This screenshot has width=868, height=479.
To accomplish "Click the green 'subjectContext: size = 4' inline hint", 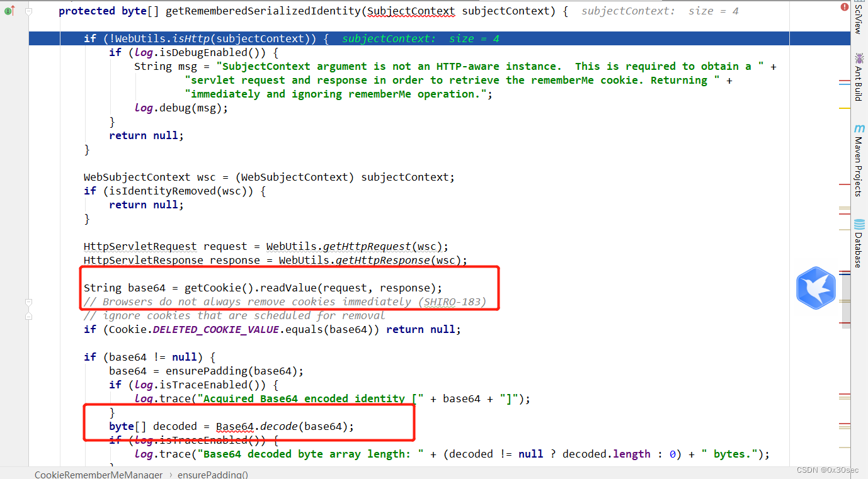I will [420, 38].
